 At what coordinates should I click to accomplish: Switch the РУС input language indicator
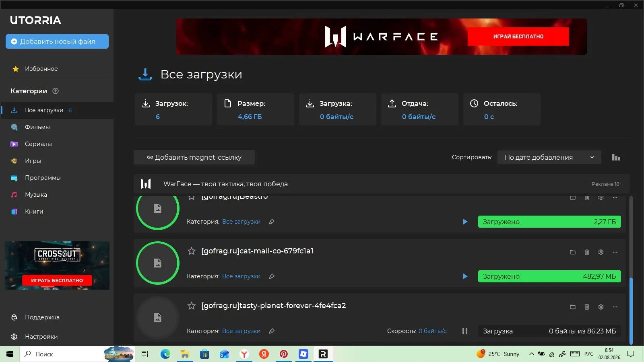coord(589,354)
